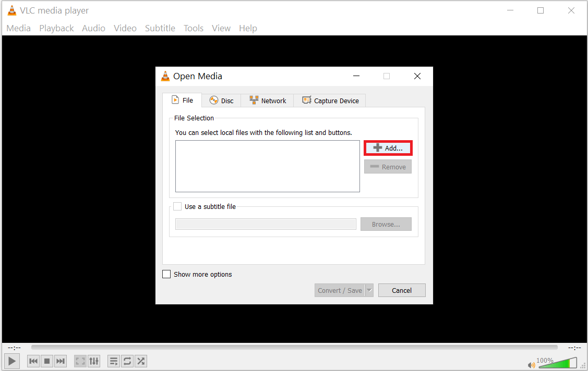Viewport: 588px width, 371px height.
Task: Click inside the file selection list
Action: (267, 166)
